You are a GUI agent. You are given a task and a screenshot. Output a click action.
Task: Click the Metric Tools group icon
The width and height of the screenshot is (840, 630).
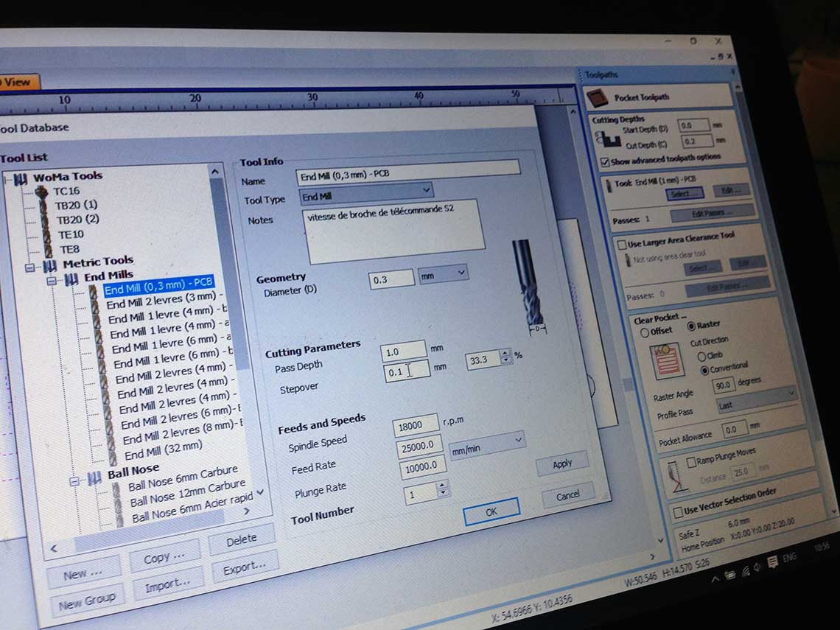[50, 266]
